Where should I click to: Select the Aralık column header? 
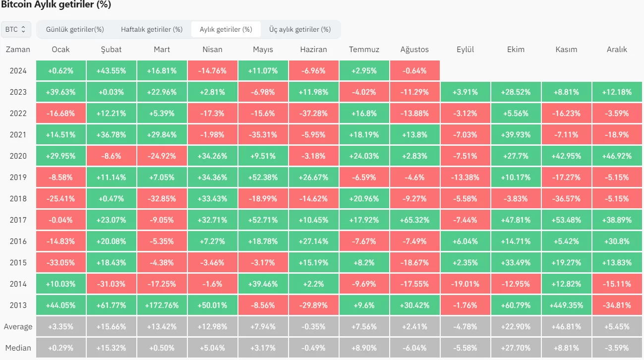point(617,50)
